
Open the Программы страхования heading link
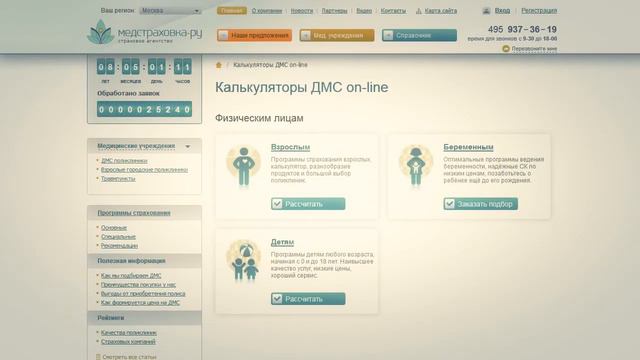tap(133, 213)
